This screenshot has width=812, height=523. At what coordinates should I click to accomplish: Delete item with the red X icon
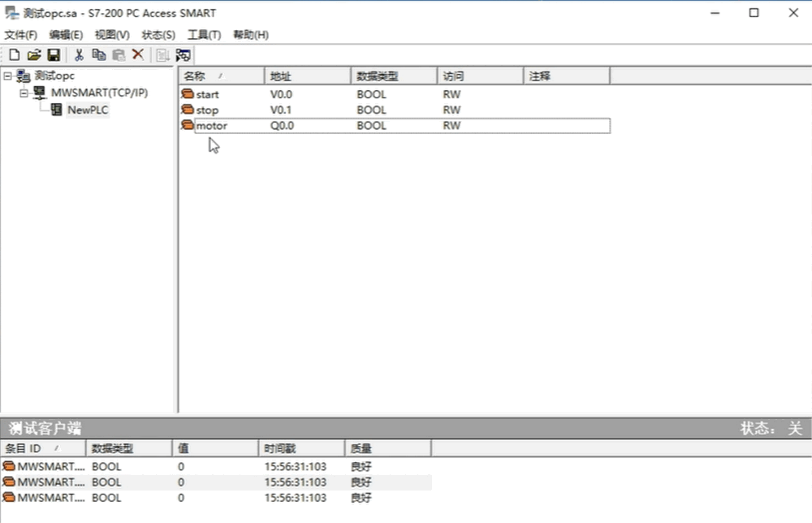137,55
